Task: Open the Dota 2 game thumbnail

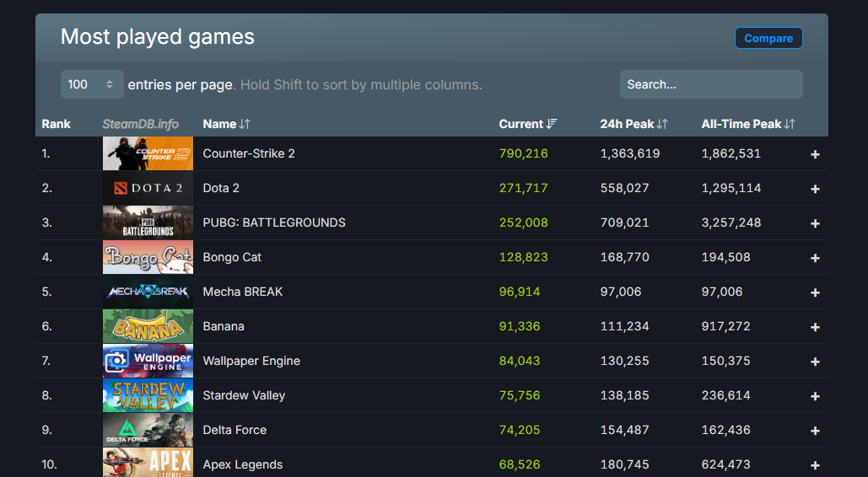Action: [x=148, y=188]
